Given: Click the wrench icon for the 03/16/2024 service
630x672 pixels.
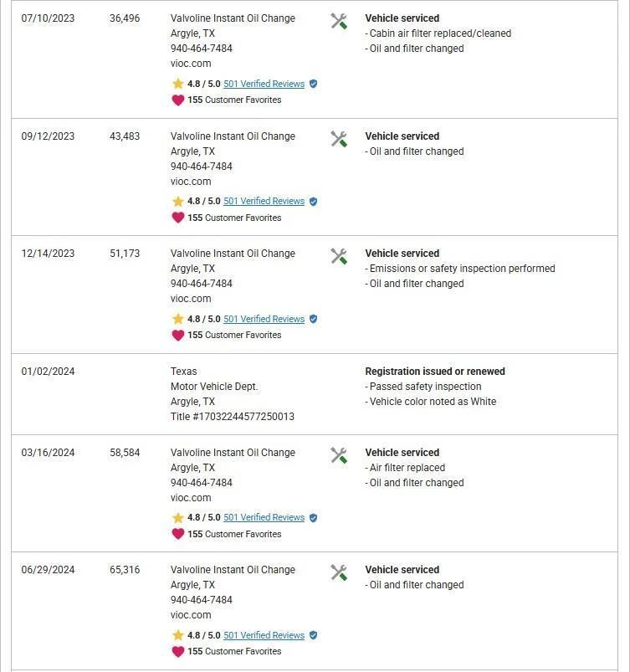Looking at the screenshot, I should click(339, 455).
